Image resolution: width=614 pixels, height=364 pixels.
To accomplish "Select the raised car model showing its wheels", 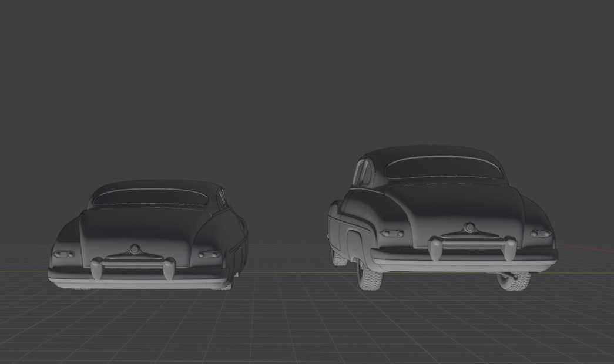I will 442,217.
